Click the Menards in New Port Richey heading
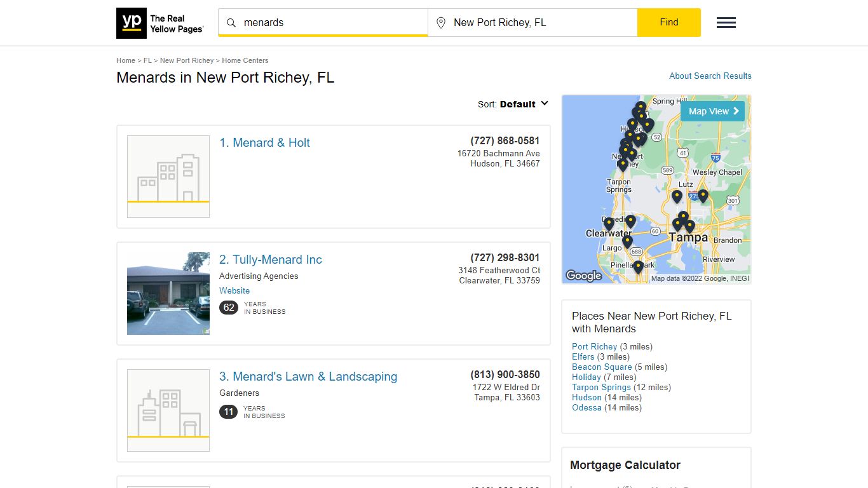868x488 pixels. (x=226, y=78)
